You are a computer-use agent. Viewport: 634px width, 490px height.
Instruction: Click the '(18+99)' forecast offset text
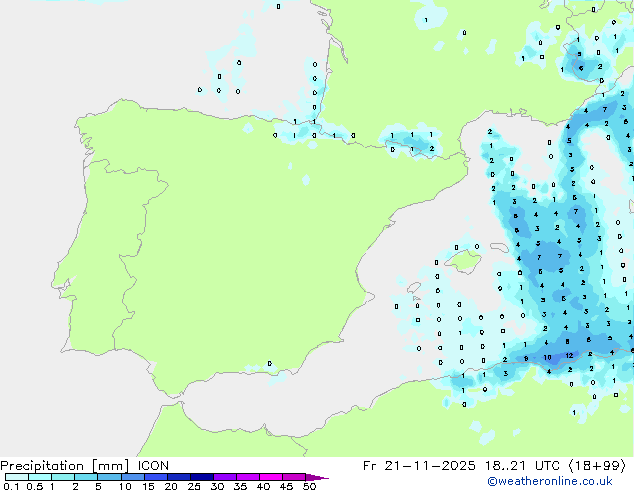point(597,466)
